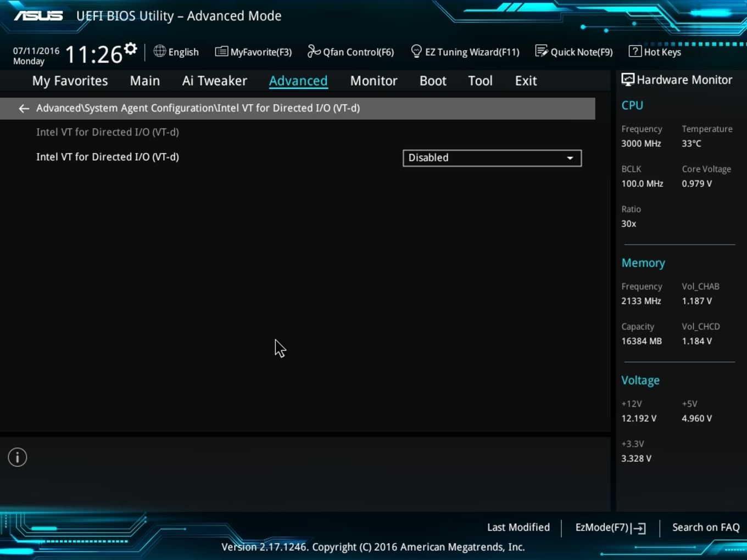Click the +3.3V reading 3.328 V
The height and width of the screenshot is (560, 747).
tap(636, 459)
